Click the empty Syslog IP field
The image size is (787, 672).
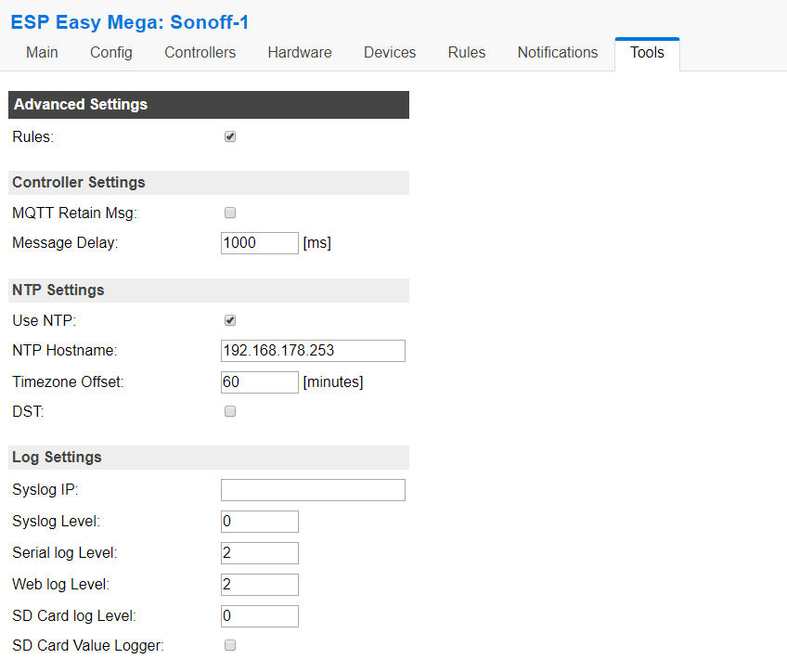pos(312,489)
